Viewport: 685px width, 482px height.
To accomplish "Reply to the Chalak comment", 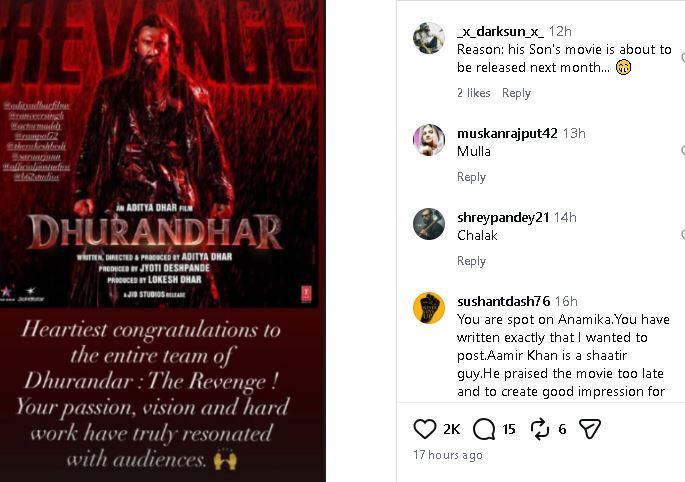I will (x=471, y=261).
